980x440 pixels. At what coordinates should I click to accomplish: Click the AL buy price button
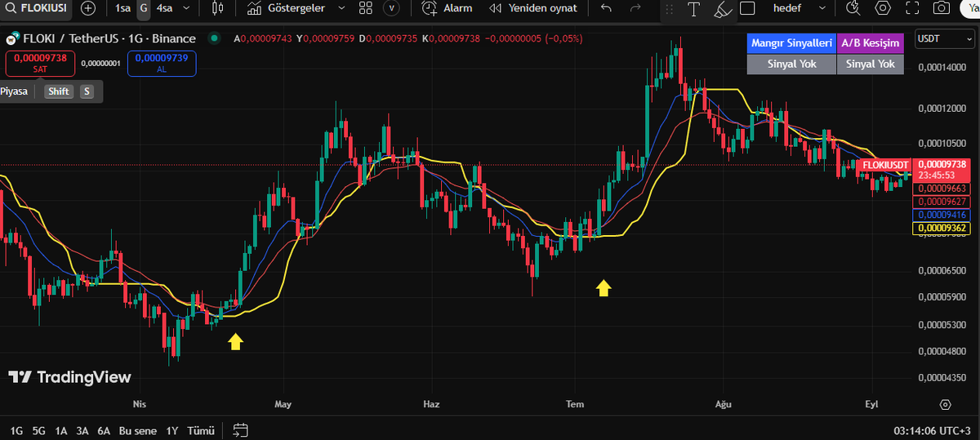pyautogui.click(x=162, y=63)
